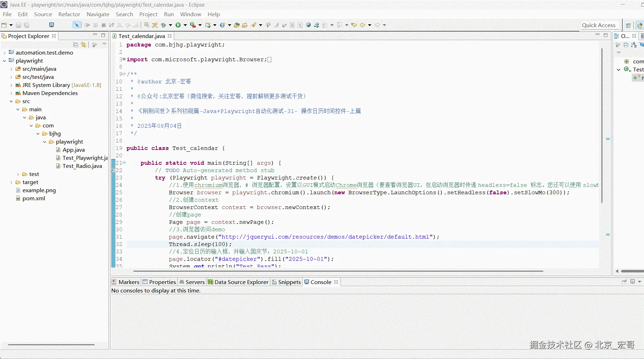Collapse the playwright project node
The image size is (644, 359).
point(5,61)
